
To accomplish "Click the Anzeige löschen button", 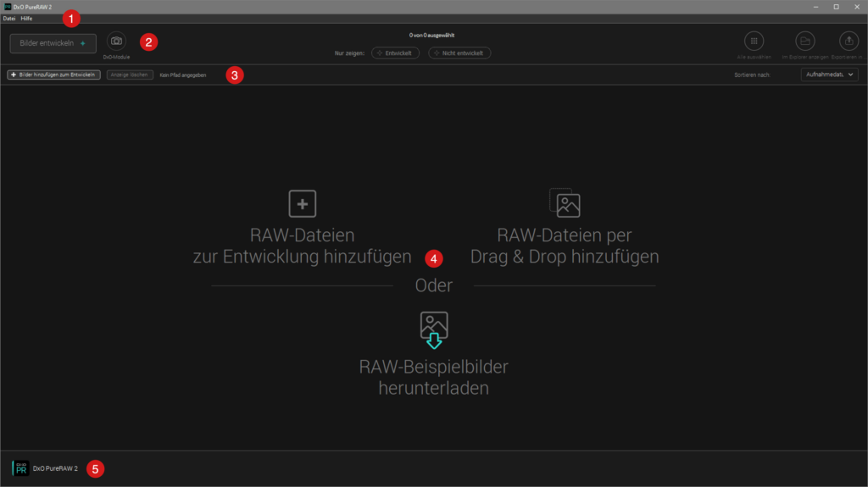I will coord(130,75).
